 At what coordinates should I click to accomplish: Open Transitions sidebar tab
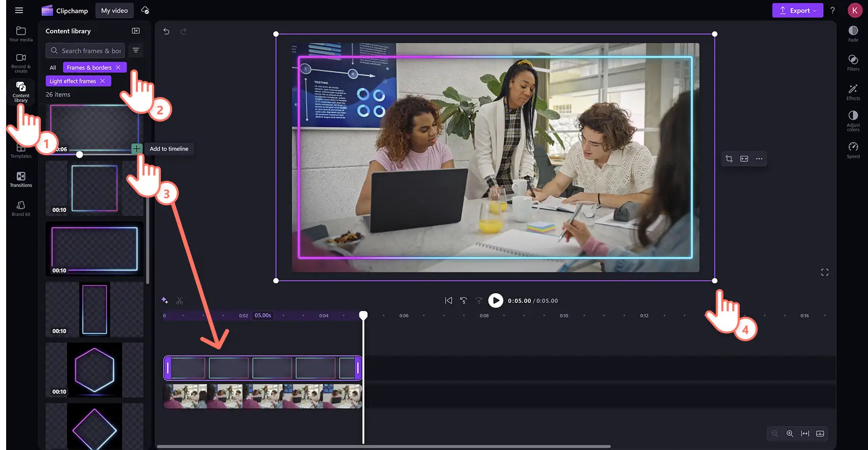[21, 179]
